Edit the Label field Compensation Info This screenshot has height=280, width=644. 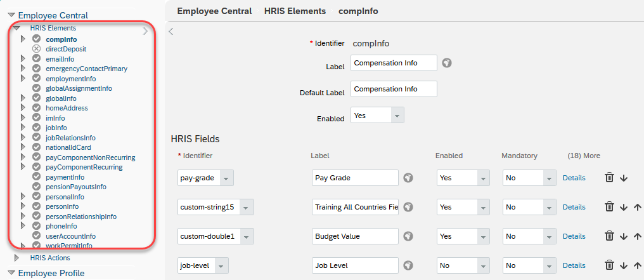pos(394,63)
